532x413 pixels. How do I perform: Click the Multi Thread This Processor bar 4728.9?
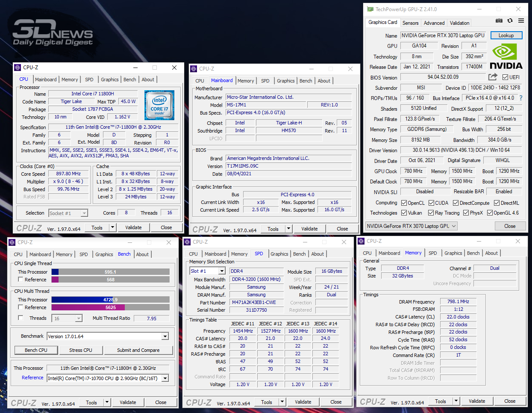tap(110, 300)
